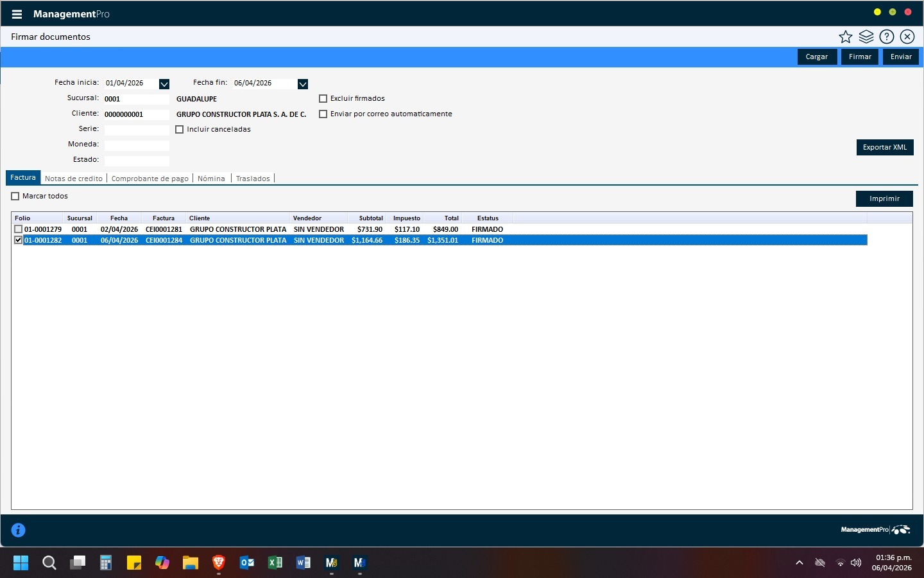The image size is (924, 578).
Task: Toggle Enviar por correo automaticamente
Action: [x=323, y=114]
